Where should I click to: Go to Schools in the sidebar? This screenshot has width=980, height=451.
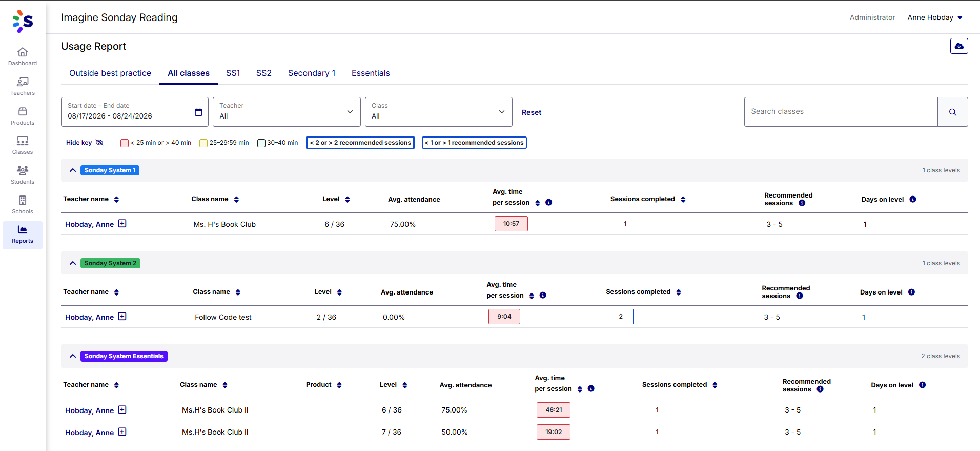point(23,205)
